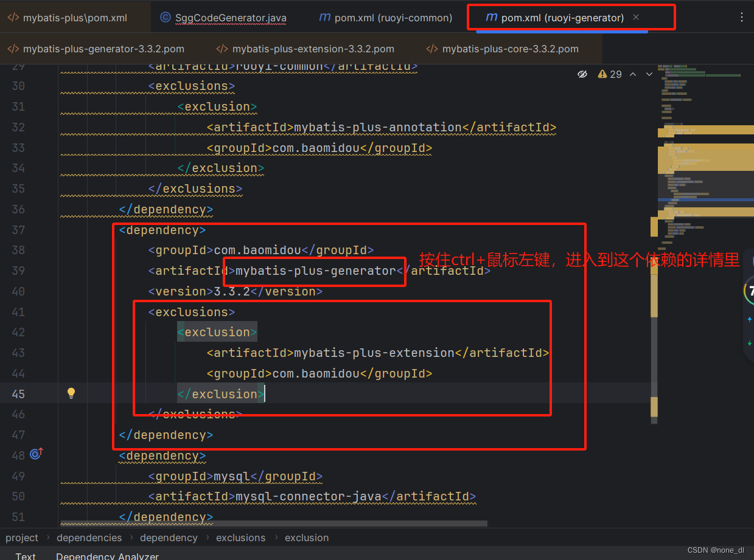
Task: Click the Maven icon on the ruoyi-generator tab
Action: 490,18
